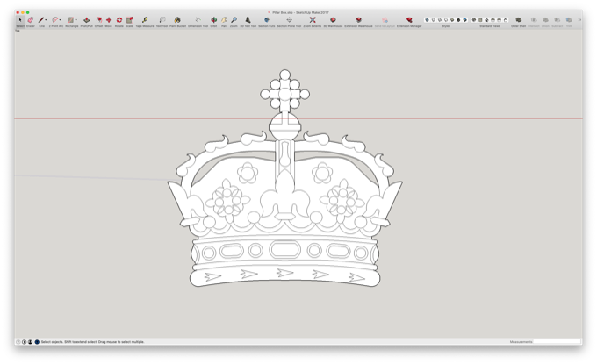This screenshot has width=597, height=364.
Task: Select the Select arrow tool
Action: point(20,20)
